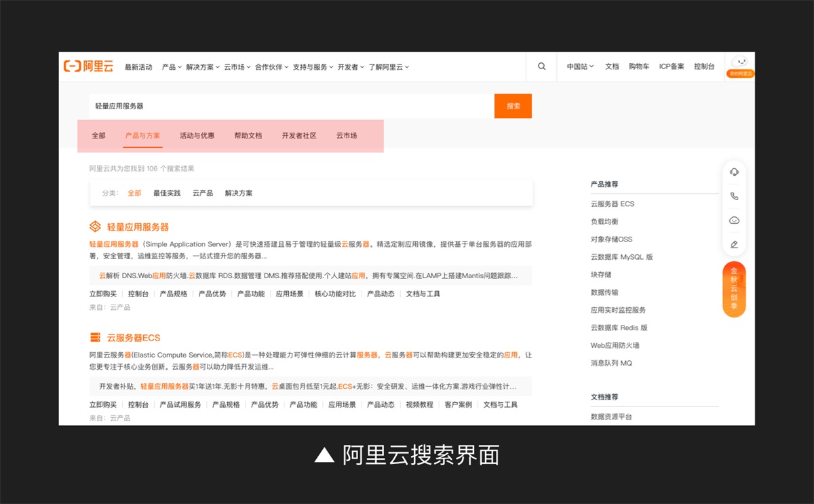Open the 我的阿里云 avatar icon
814x504 pixels.
[x=740, y=66]
